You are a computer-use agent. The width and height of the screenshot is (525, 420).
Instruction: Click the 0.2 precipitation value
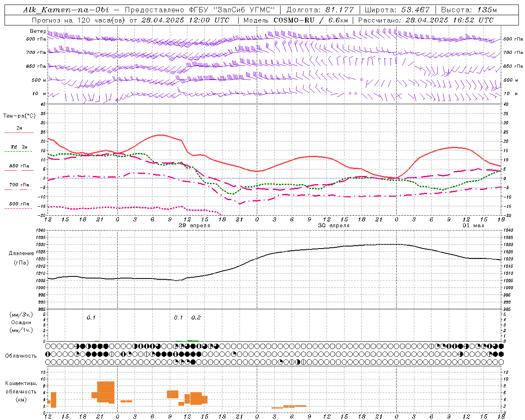(196, 317)
